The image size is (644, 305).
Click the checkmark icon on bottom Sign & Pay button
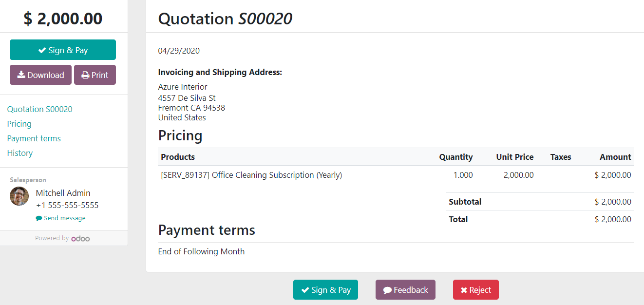[x=306, y=289]
